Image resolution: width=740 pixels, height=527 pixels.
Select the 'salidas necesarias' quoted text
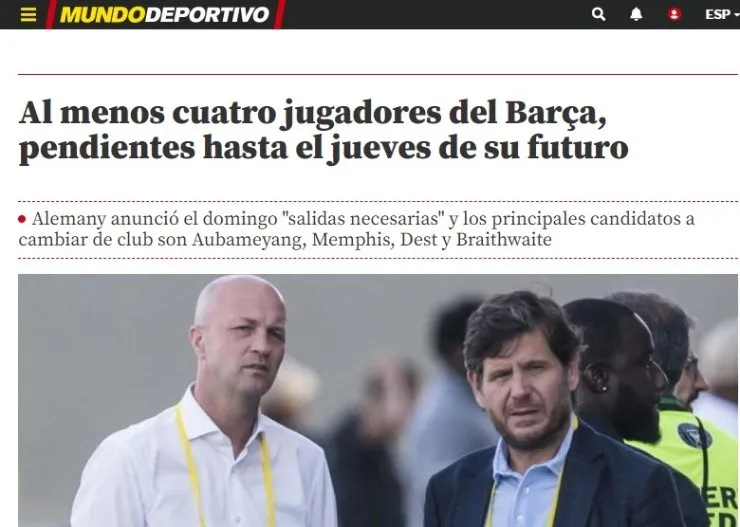(363, 219)
